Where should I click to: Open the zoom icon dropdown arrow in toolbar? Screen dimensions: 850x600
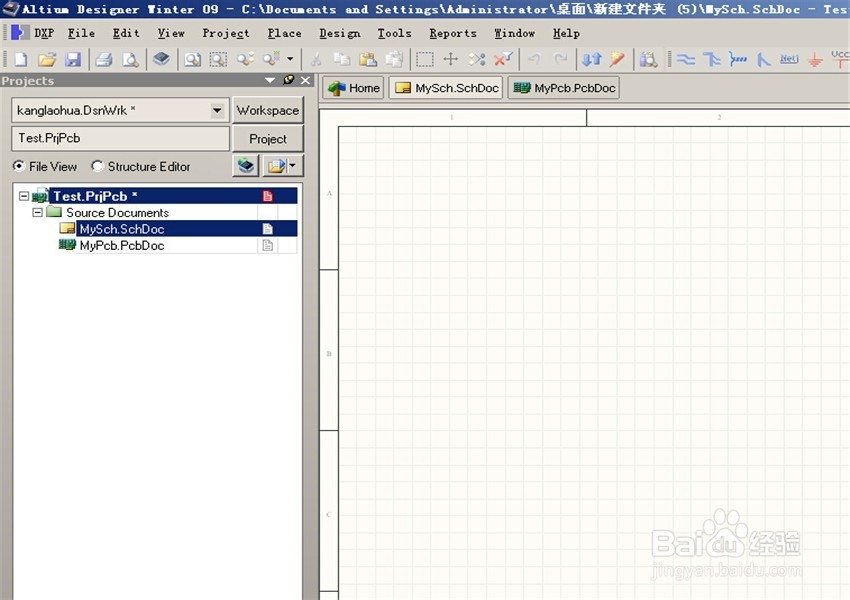[290, 59]
